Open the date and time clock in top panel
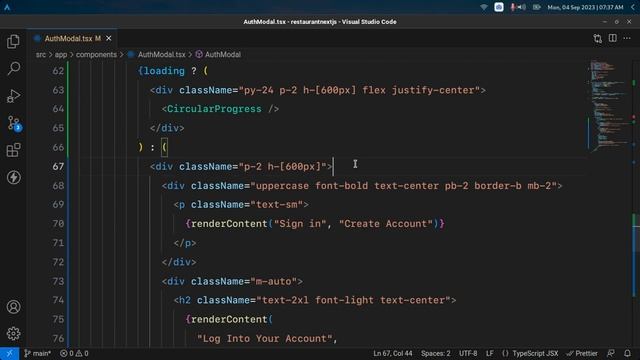 (585, 7)
